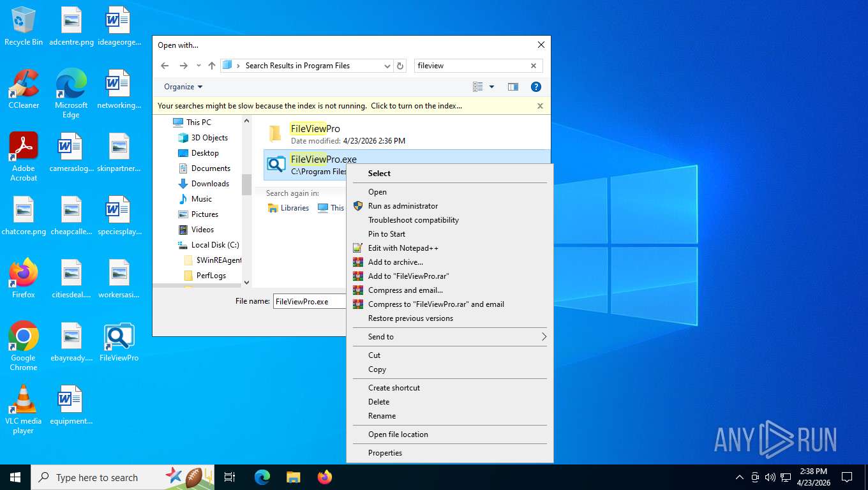Open the Microsoft Edge desktop shortcut

coord(71,94)
